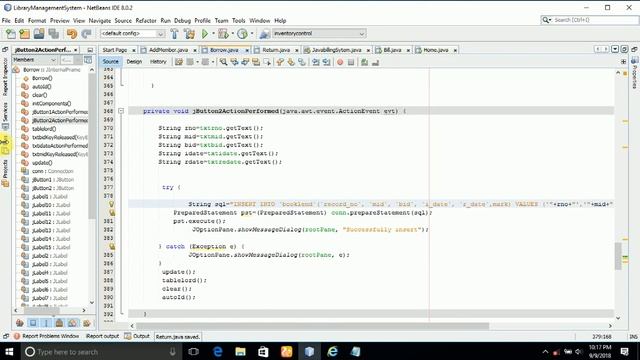Open the Tools menu
This screenshot has height=360, width=640.
[x=238, y=20]
